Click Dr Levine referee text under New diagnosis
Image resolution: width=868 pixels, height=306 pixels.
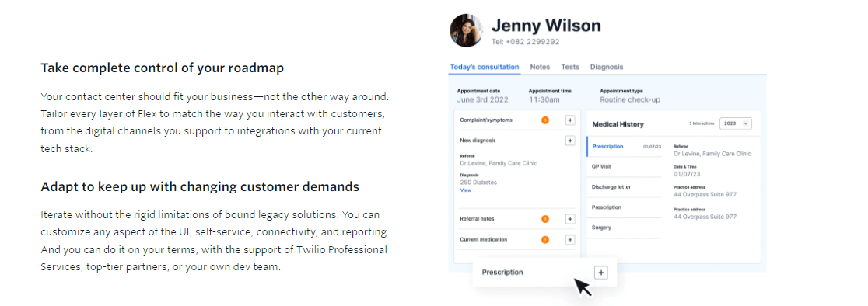(x=499, y=164)
